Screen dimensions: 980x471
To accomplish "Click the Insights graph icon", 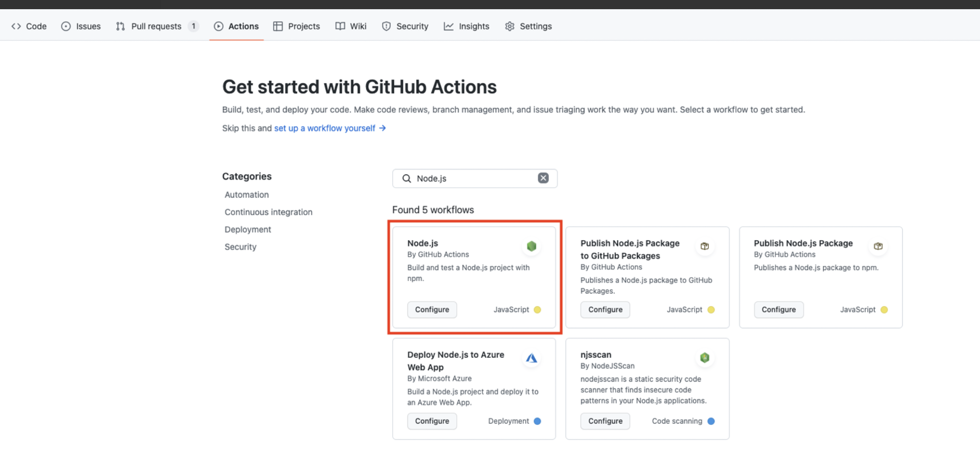I will [x=449, y=26].
